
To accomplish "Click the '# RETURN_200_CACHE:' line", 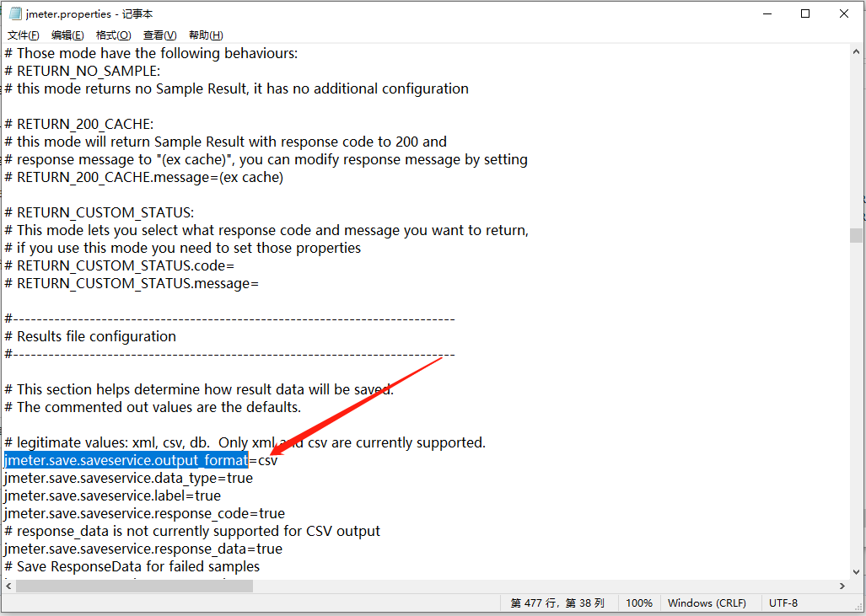I will click(79, 124).
